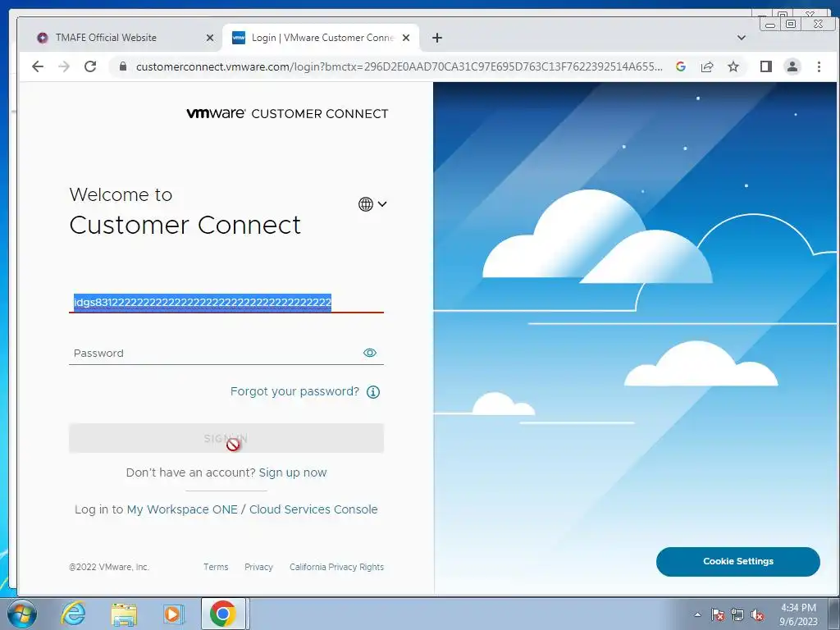Open Windows Explorer from the taskbar
Viewport: 840px width, 630px height.
tap(124, 614)
